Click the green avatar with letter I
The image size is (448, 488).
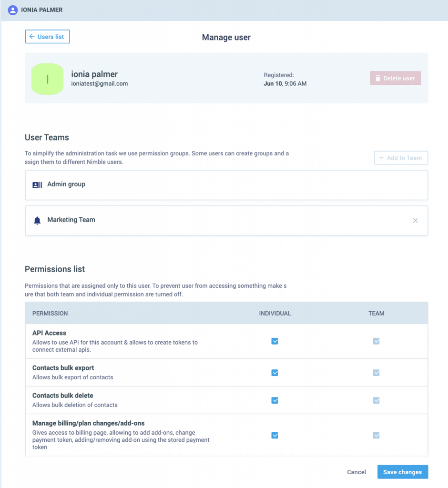(47, 79)
